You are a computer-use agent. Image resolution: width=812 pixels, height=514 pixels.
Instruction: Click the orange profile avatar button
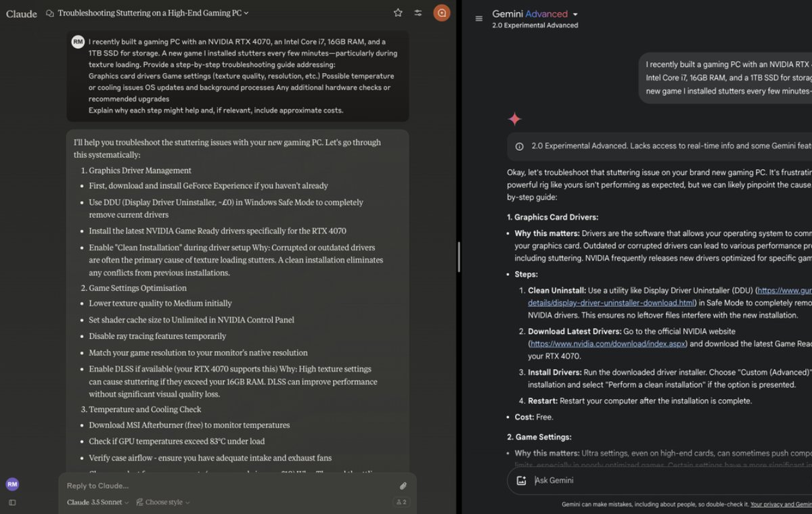441,13
